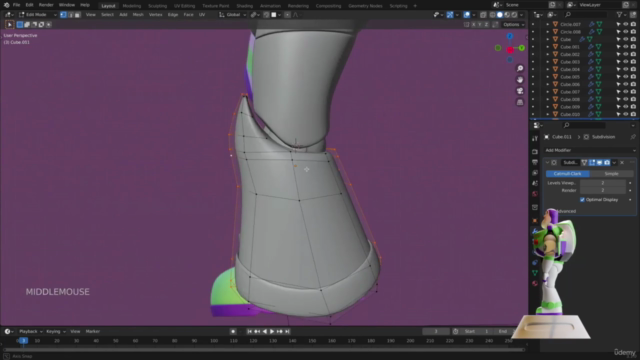The image size is (640, 360).
Task: Open World properties tab icon
Action: (535, 194)
